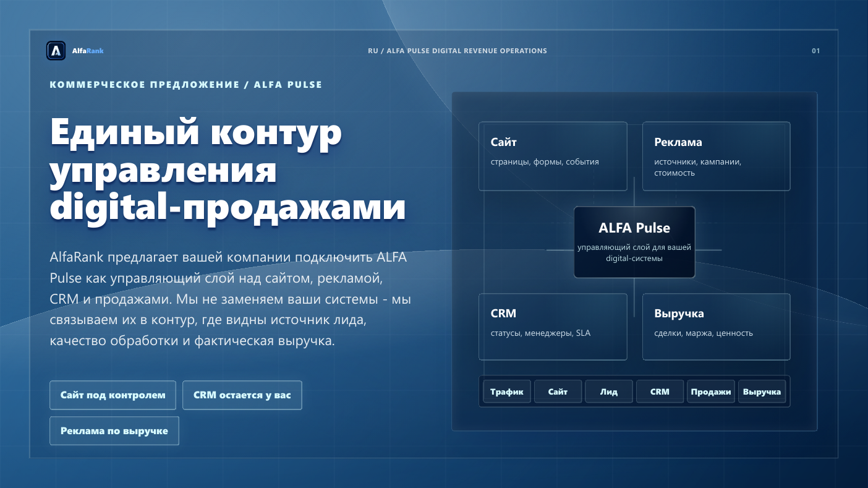Screen dimensions: 868x488
Task: Select the "Выручка" card with deals
Action: click(717, 327)
